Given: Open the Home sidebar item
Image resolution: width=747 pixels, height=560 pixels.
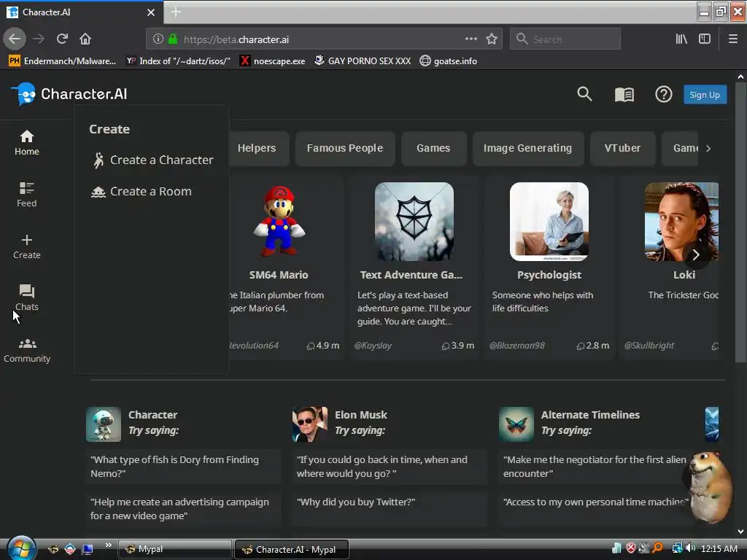Looking at the screenshot, I should tap(27, 143).
